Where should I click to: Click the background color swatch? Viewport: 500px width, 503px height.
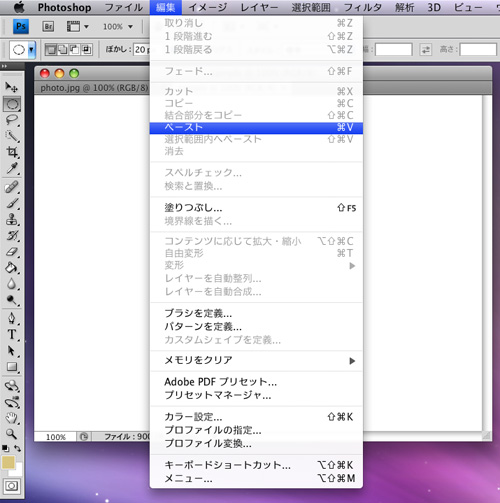click(x=17, y=470)
